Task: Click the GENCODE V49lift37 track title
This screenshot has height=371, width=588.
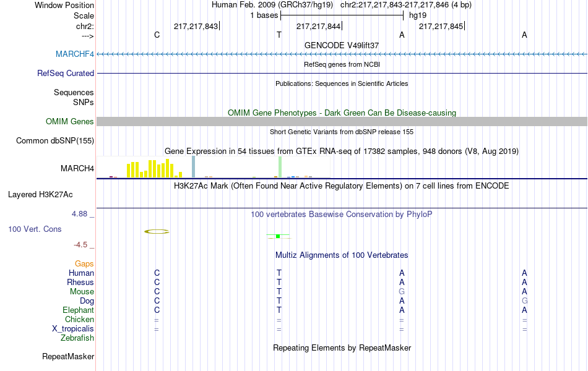Action: click(x=342, y=45)
